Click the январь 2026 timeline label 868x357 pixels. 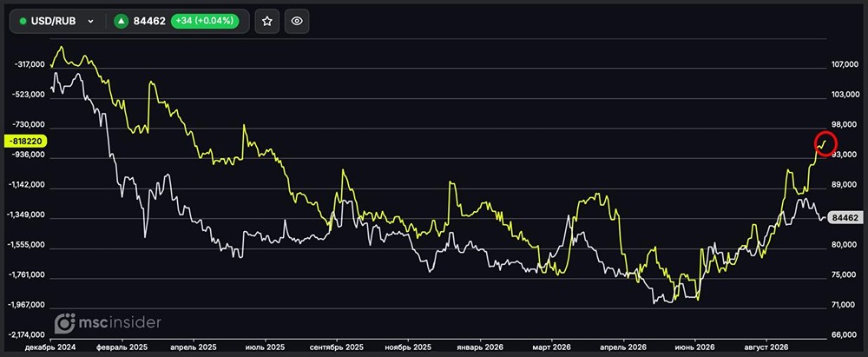[x=479, y=347]
